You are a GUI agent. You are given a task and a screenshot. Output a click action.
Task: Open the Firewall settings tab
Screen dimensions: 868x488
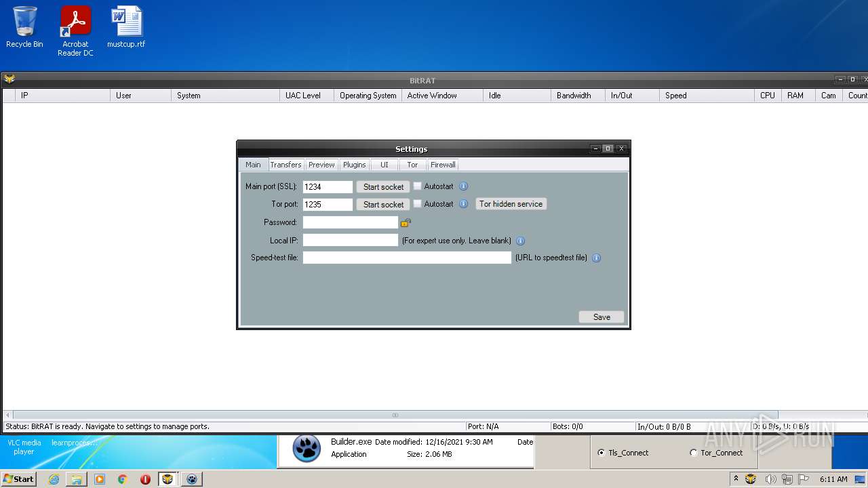[443, 165]
